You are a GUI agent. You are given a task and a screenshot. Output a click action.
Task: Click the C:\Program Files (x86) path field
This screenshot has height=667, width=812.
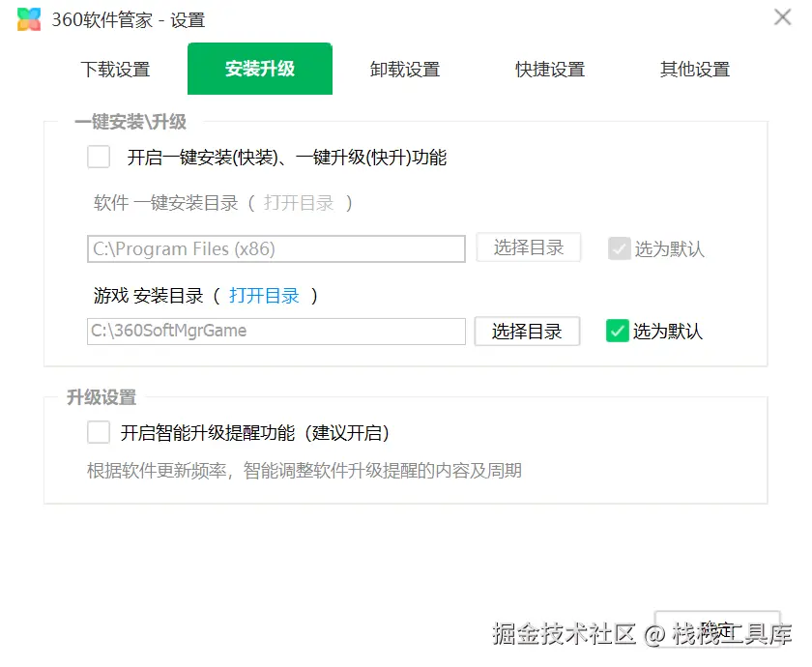point(276,249)
